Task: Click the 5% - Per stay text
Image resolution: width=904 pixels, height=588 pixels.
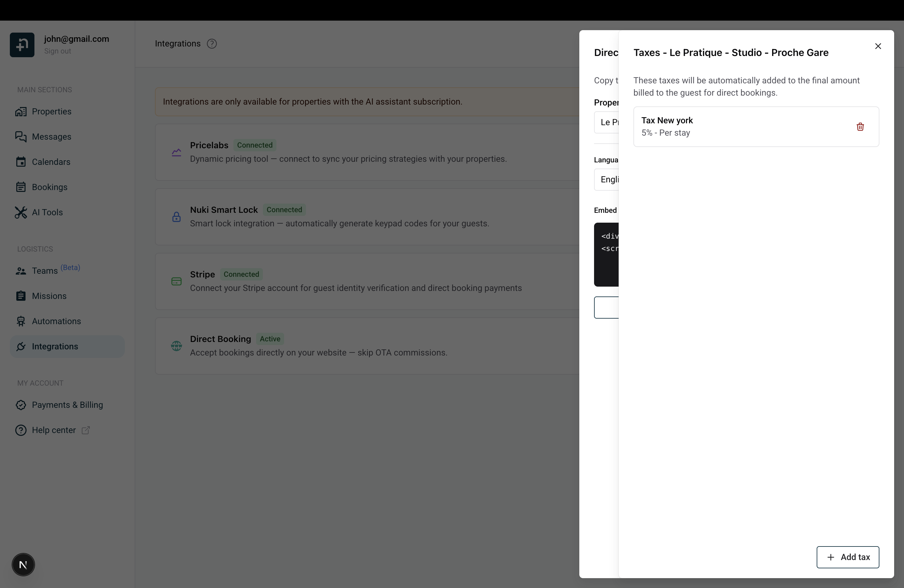Action: coord(665,133)
